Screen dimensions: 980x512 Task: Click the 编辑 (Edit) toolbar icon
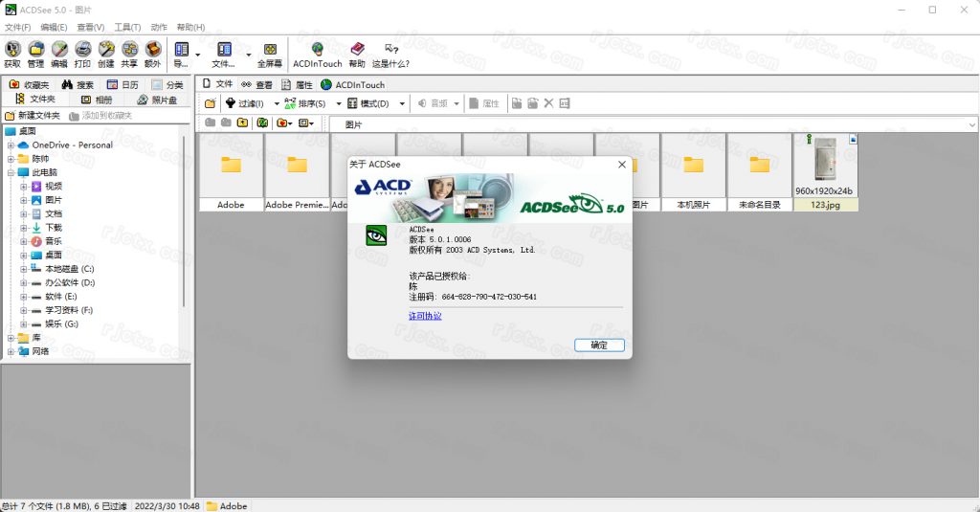pos(59,54)
